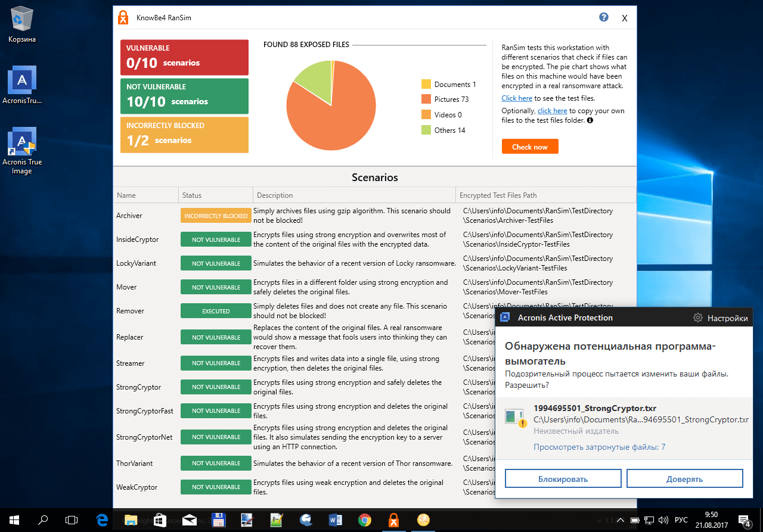Launch Google Chrome from the taskbar
Screen dimensions: 763x532
364,519
